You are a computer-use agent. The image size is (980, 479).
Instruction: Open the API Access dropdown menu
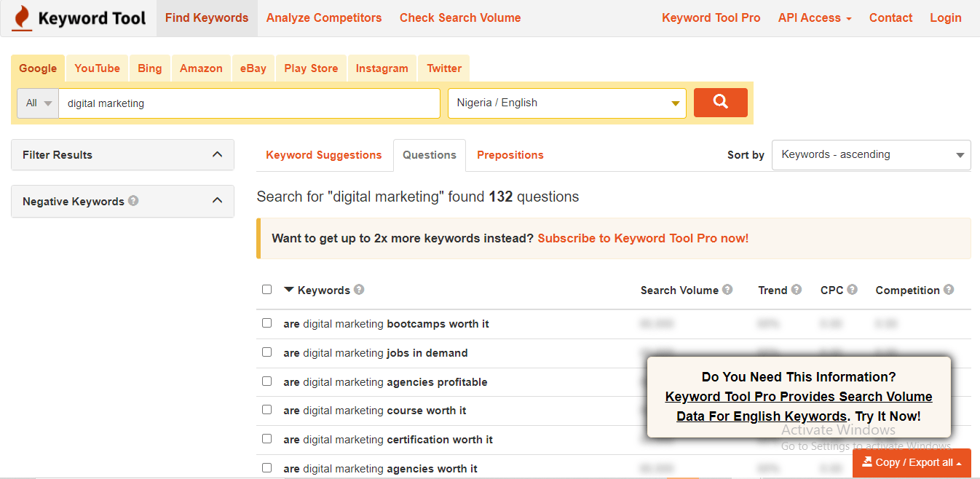pyautogui.click(x=815, y=18)
